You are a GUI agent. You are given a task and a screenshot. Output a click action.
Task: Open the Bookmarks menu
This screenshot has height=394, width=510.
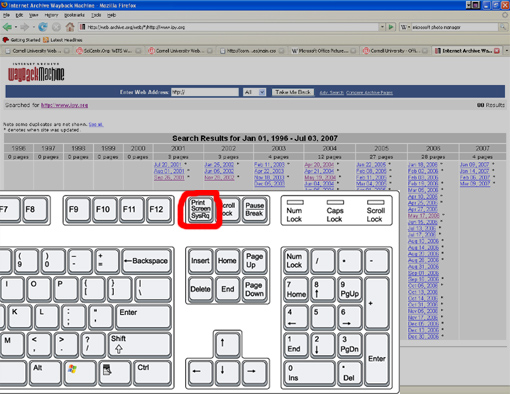coord(74,15)
